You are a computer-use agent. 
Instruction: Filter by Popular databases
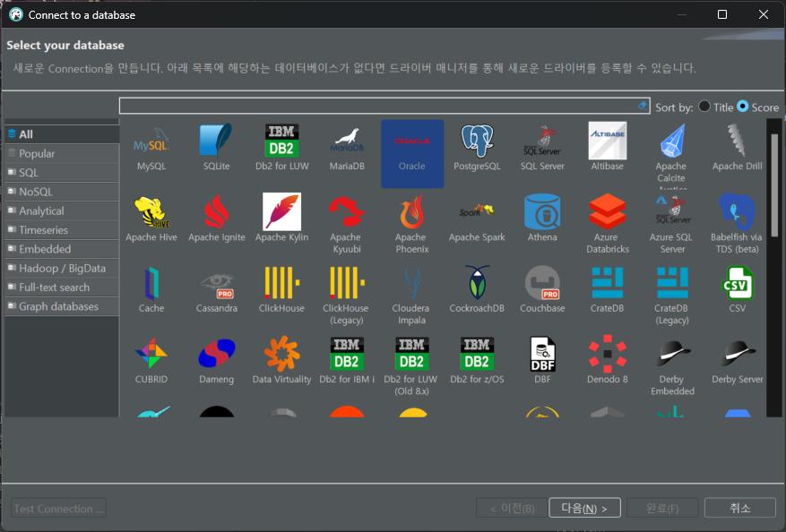pyautogui.click(x=62, y=153)
